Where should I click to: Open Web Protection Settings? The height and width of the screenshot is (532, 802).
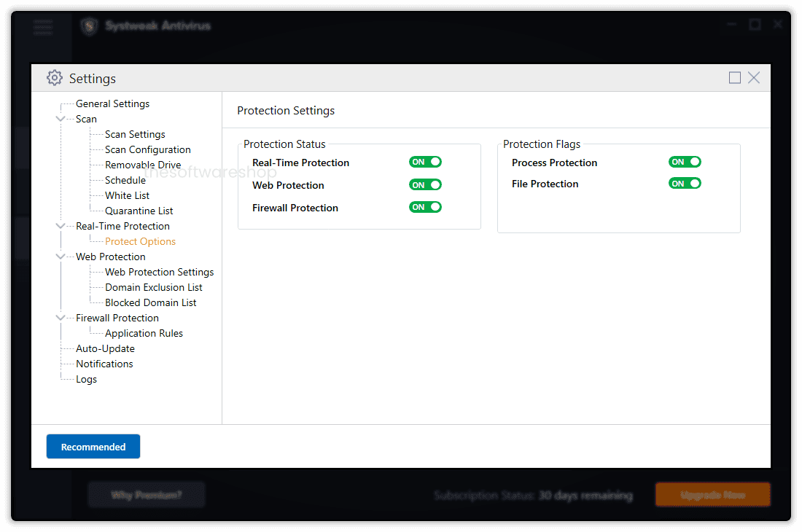click(x=159, y=273)
